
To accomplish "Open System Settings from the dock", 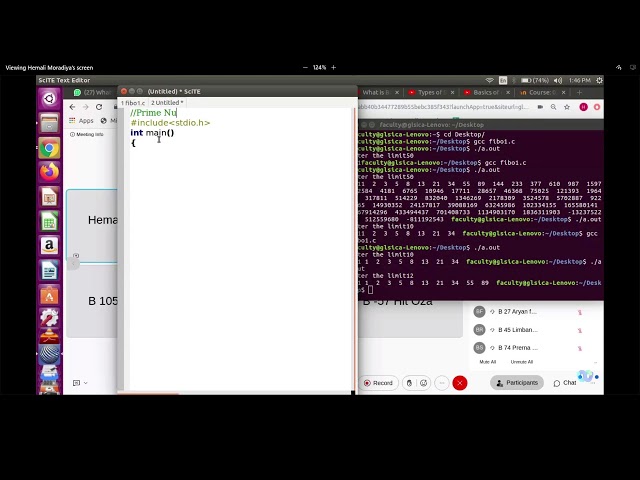I will (49, 318).
